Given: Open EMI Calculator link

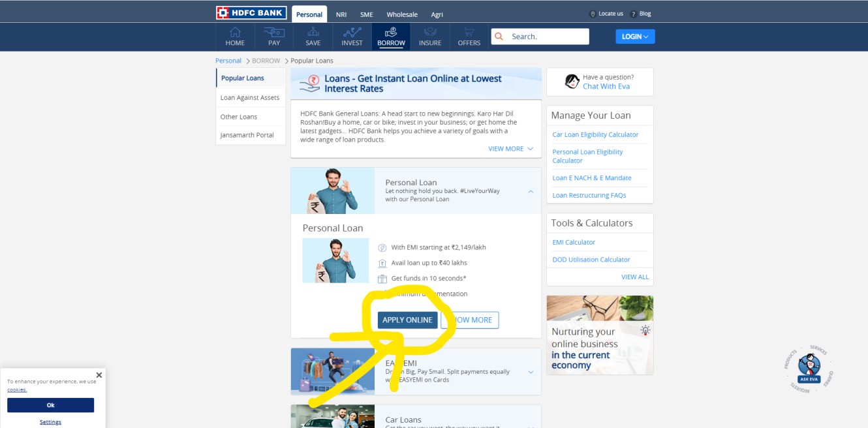Looking at the screenshot, I should [574, 242].
